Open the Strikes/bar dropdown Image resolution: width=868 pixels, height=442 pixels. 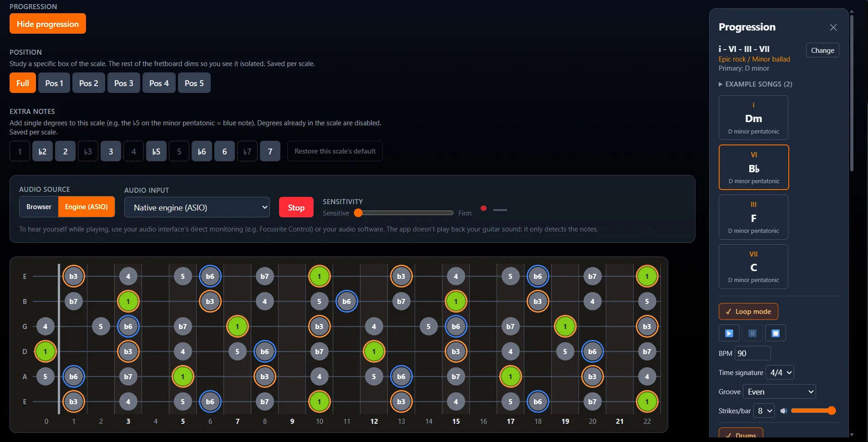pyautogui.click(x=763, y=411)
